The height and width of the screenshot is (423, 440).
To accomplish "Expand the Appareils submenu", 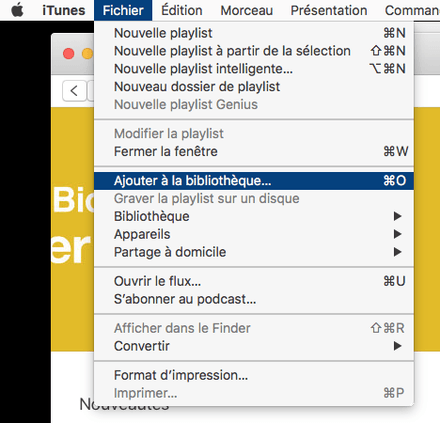I will click(x=254, y=234).
